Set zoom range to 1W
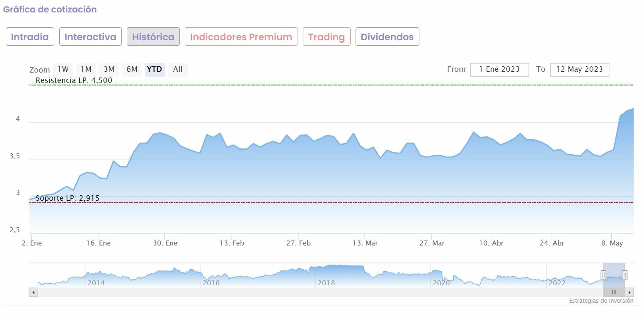The height and width of the screenshot is (316, 644). [x=63, y=69]
